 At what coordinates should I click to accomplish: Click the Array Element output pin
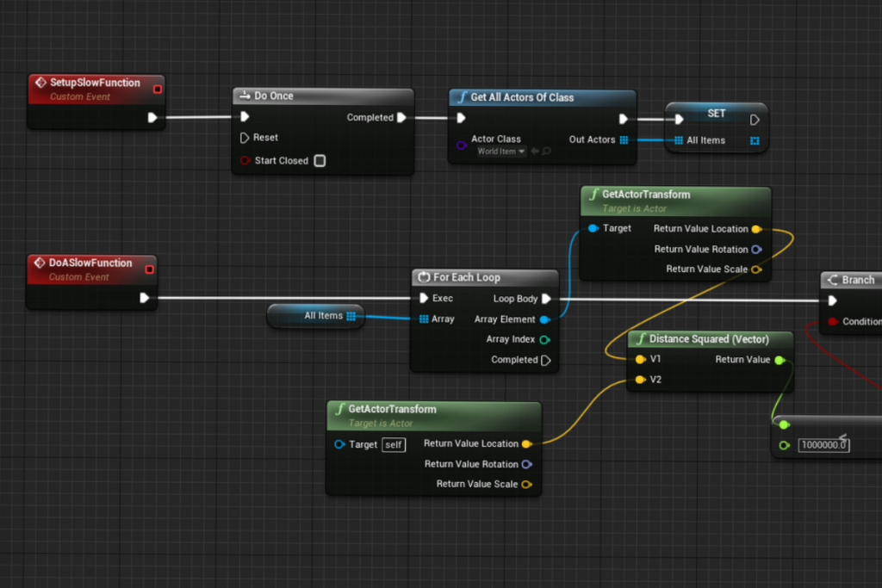[x=544, y=319]
